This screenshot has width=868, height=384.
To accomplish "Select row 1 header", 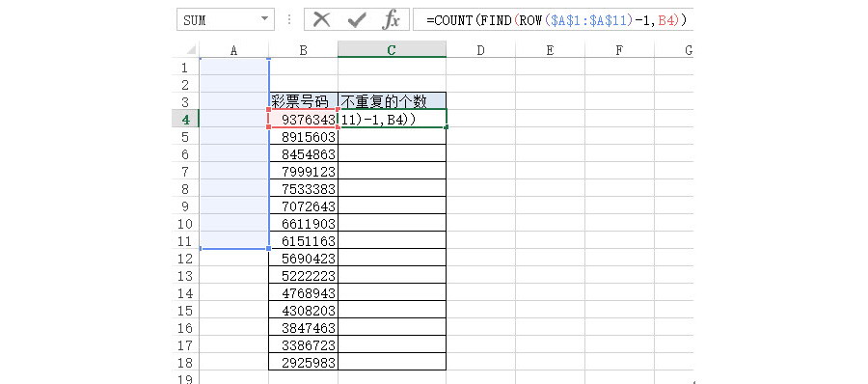I will pos(185,68).
